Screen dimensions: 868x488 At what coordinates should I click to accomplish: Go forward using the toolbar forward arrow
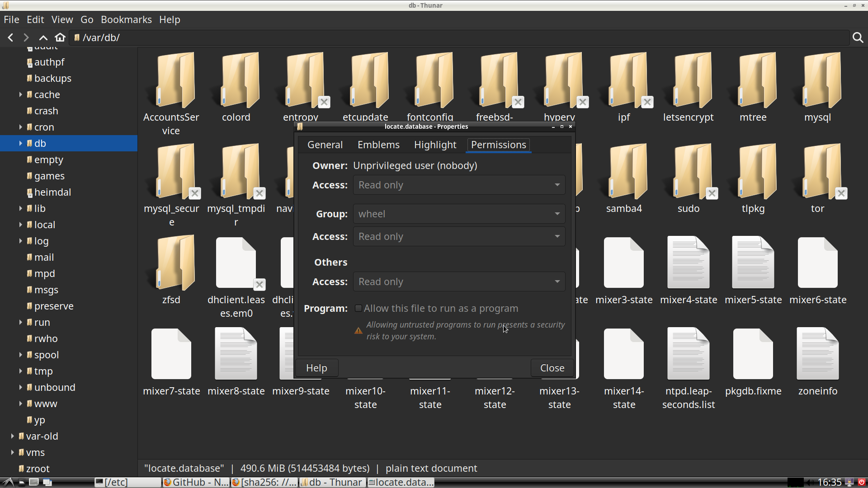(x=26, y=38)
